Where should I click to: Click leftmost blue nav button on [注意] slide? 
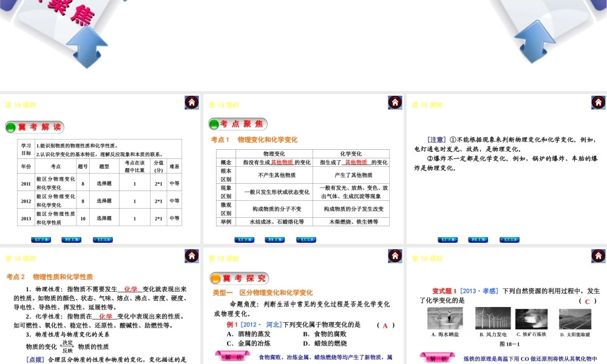(x=447, y=240)
